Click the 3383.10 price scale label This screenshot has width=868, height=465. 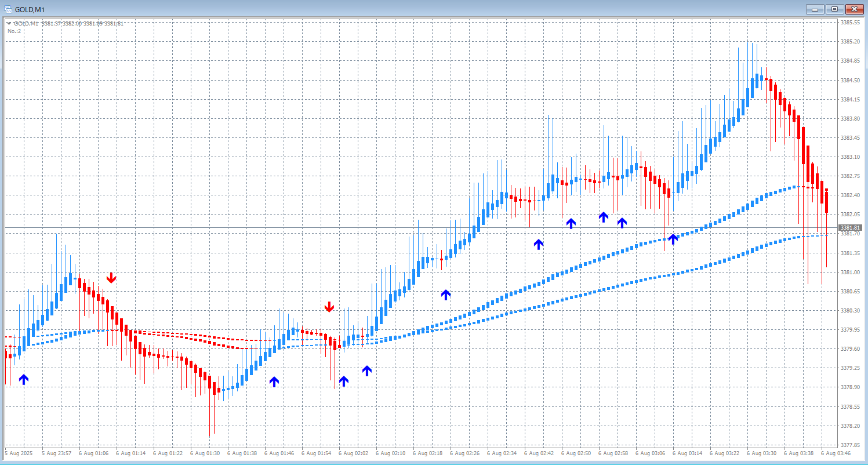tap(850, 157)
